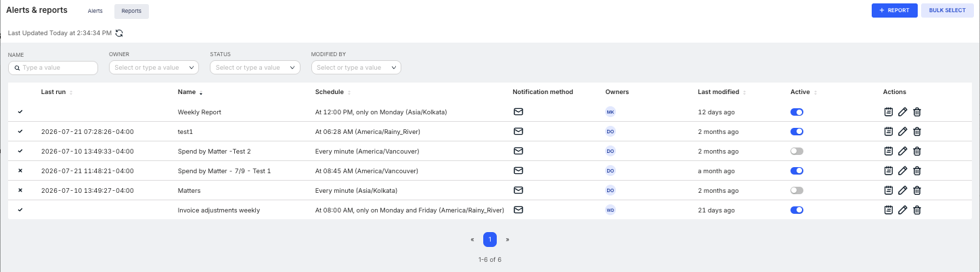The height and width of the screenshot is (272, 980).
Task: Activate the Matters report toggle
Action: (797, 190)
